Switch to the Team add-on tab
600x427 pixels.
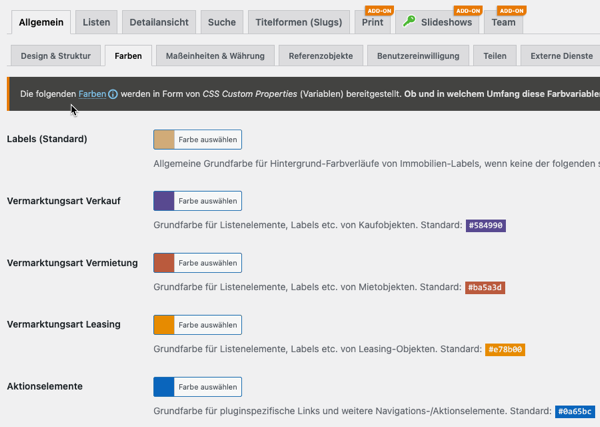[504, 22]
